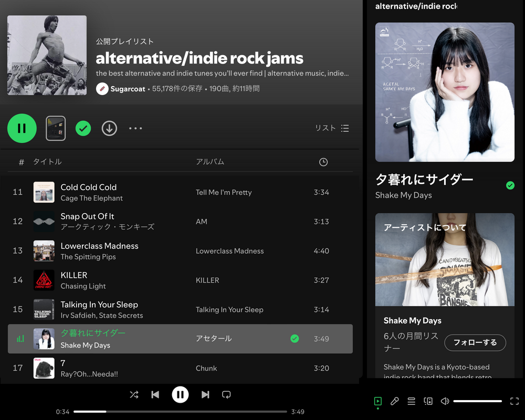Screen dimensions: 525x420
Task: Click the タイトル column header
Action: coord(47,162)
